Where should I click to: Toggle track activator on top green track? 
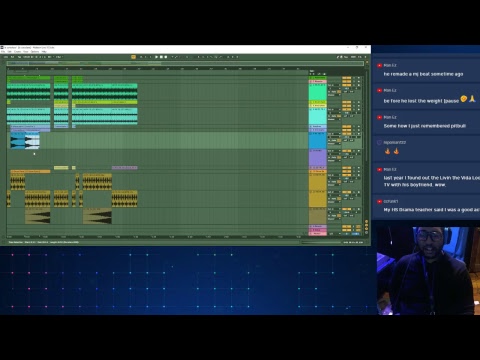347,78
